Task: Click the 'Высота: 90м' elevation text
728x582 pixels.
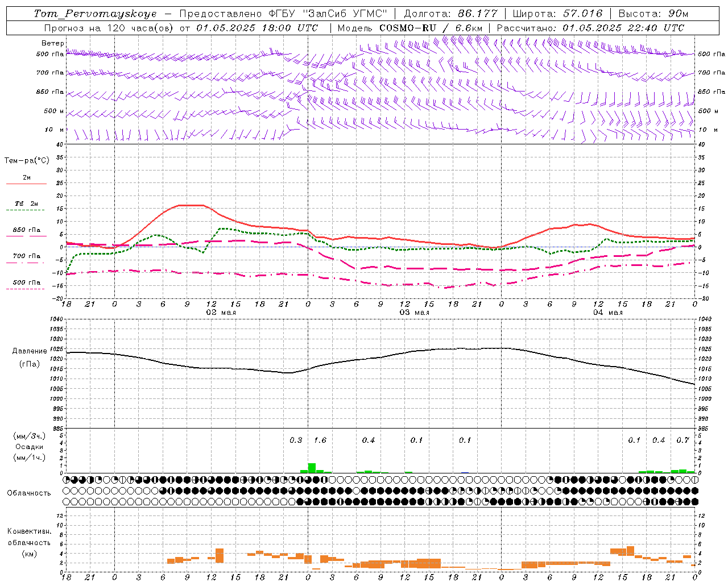Action: (x=653, y=14)
